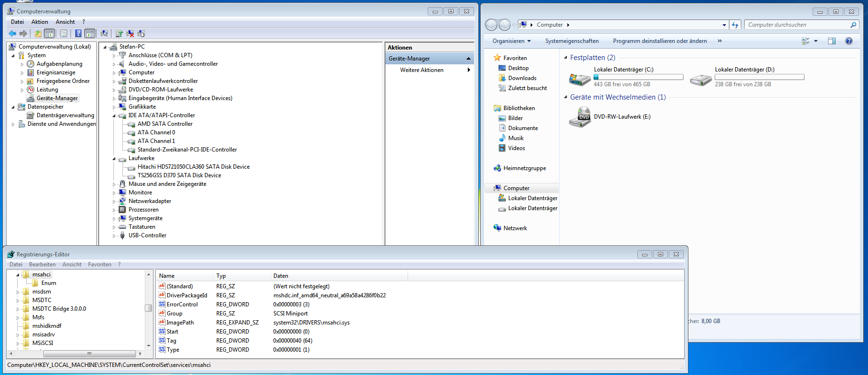
Task: Select the ImagePath registry value
Action: click(x=180, y=323)
